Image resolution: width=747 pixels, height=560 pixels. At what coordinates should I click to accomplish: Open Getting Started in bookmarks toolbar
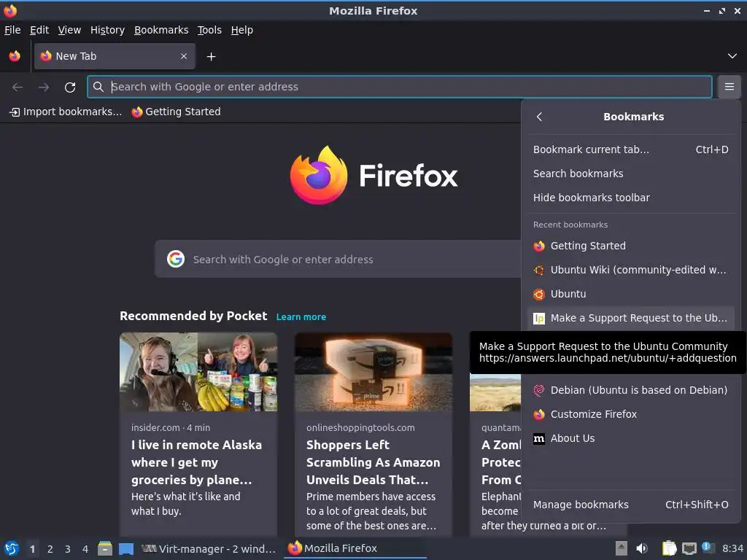(x=177, y=112)
